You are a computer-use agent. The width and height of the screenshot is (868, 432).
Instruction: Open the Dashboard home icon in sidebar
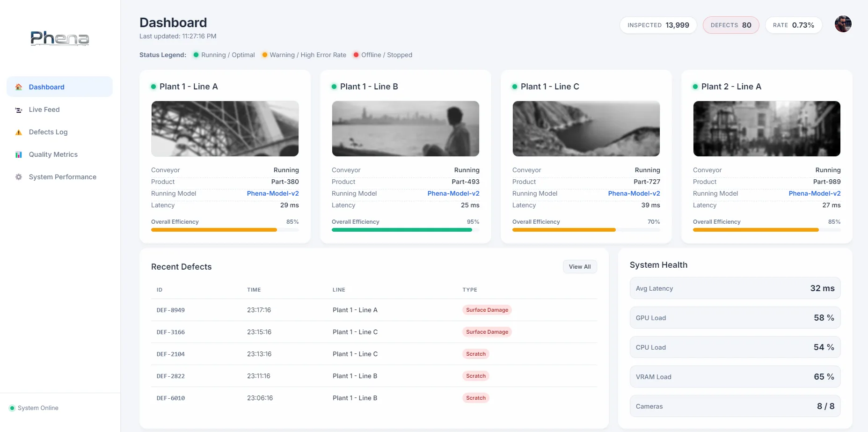18,87
